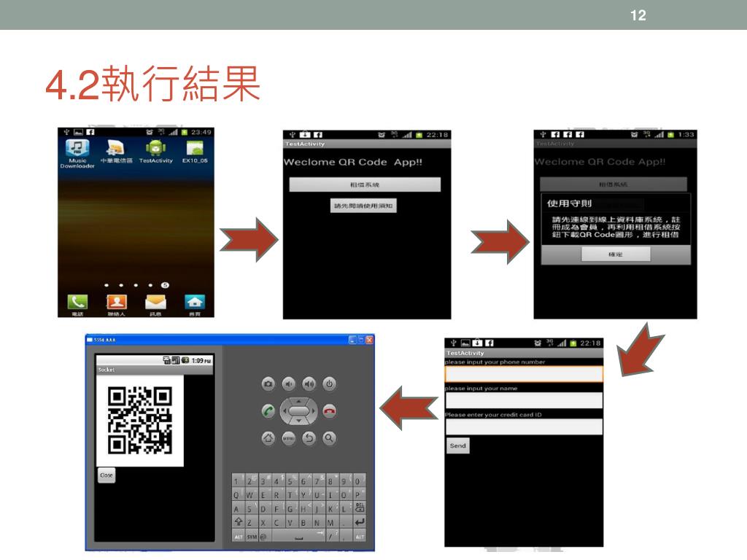Click the emulator search magnifier button
The image size is (747, 560).
[329, 438]
